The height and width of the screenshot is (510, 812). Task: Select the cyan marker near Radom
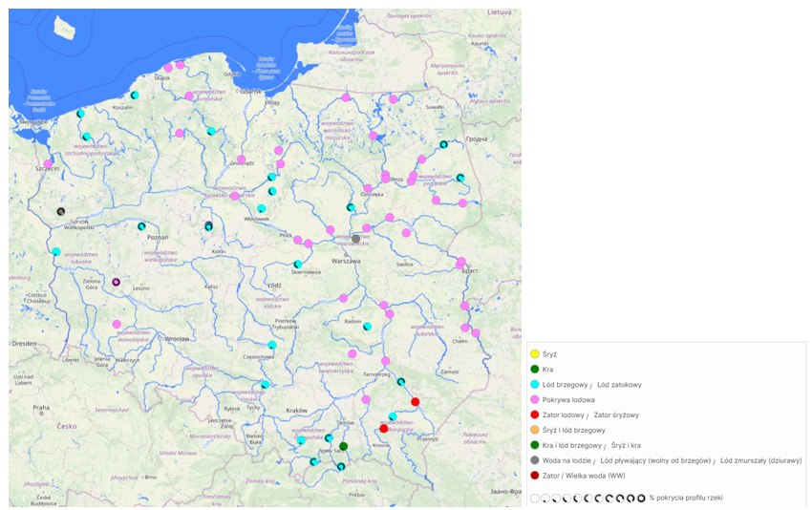click(366, 327)
